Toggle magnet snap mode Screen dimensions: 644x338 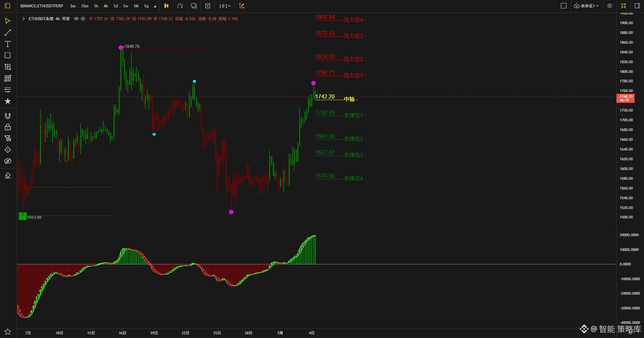[x=8, y=116]
